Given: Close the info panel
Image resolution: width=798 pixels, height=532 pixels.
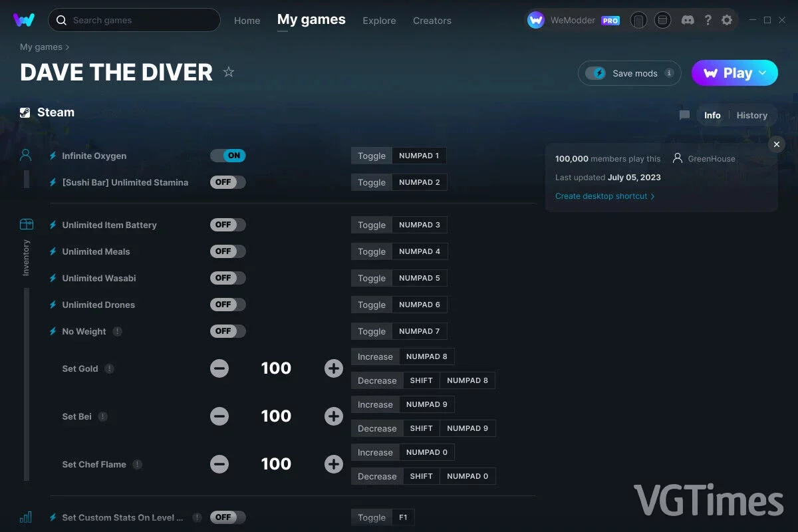Looking at the screenshot, I should pyautogui.click(x=777, y=144).
